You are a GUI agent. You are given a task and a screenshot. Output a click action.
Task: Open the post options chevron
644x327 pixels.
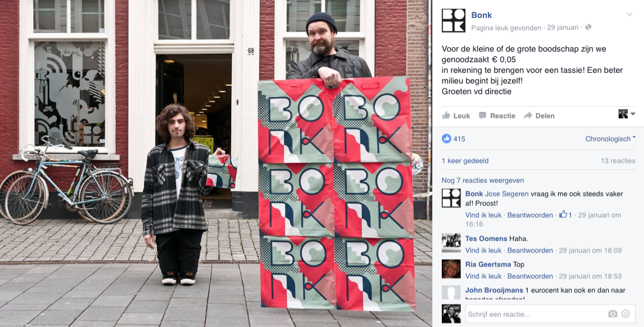pos(629,15)
